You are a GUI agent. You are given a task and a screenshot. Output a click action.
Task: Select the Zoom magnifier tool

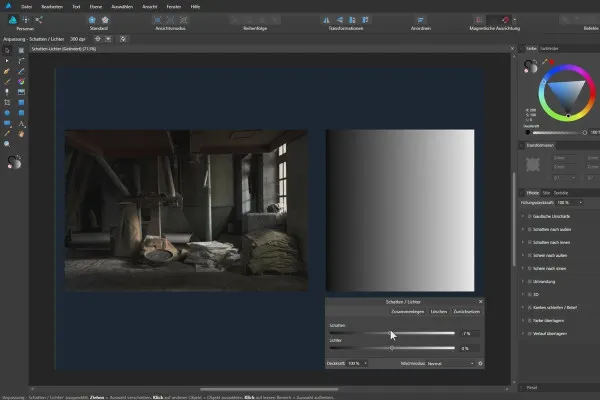tap(7, 144)
